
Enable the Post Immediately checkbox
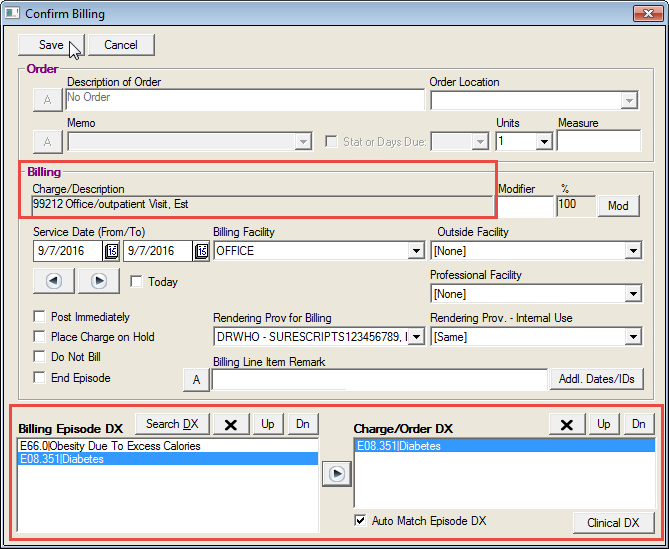click(x=39, y=317)
